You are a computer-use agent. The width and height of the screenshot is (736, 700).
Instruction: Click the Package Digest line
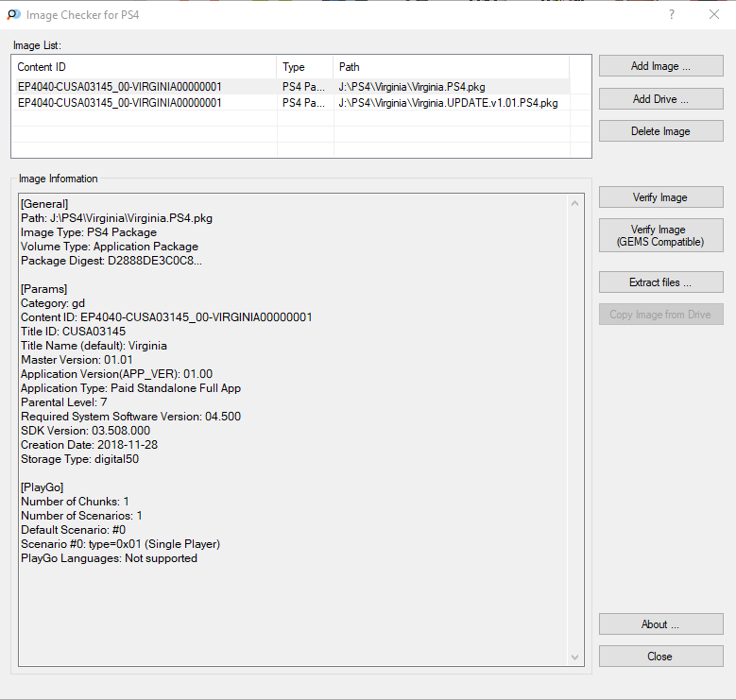111,261
